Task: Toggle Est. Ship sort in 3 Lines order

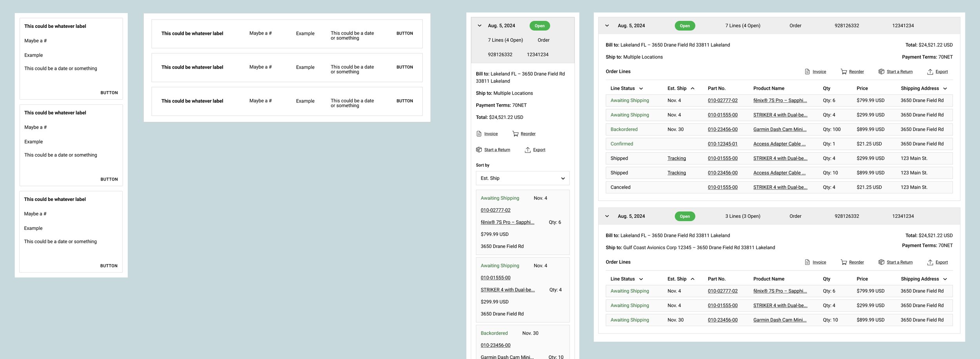Action: (693, 279)
